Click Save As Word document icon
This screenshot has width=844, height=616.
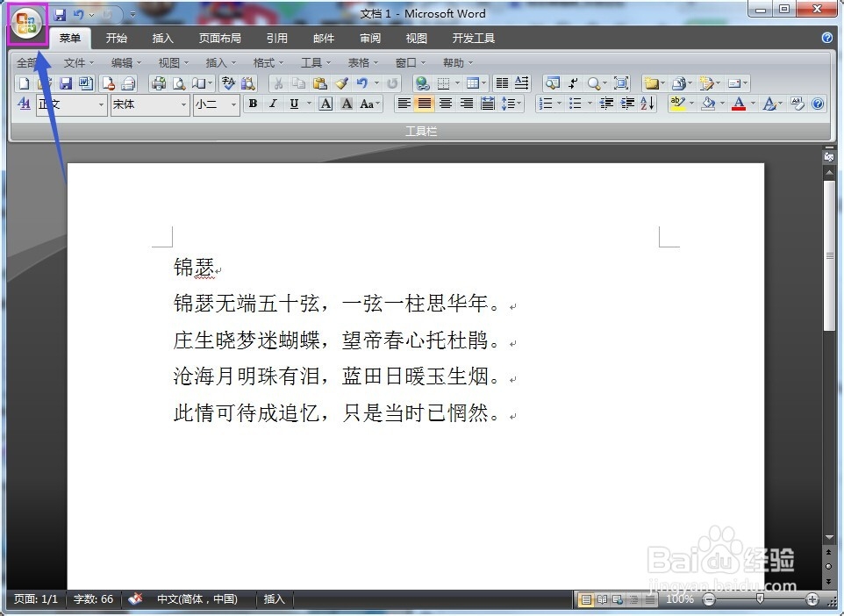click(86, 83)
